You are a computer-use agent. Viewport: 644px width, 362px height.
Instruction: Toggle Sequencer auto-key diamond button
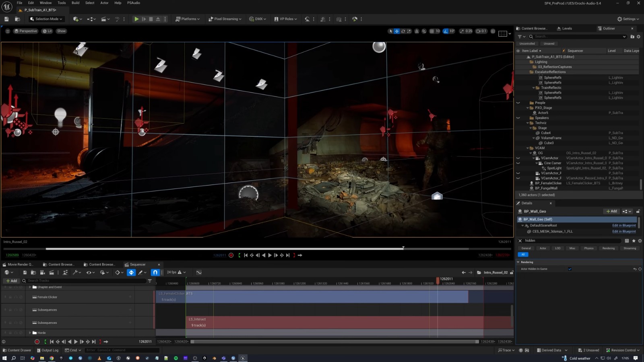coord(131,272)
